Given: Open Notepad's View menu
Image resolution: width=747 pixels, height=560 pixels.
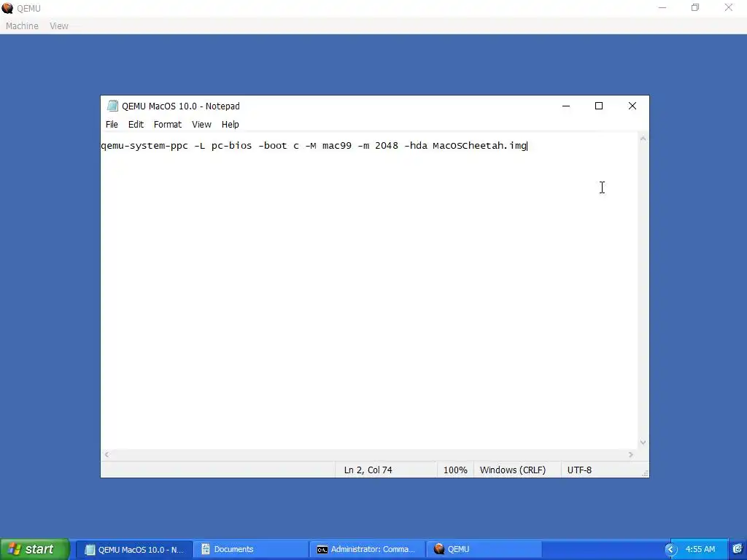Looking at the screenshot, I should click(x=201, y=124).
